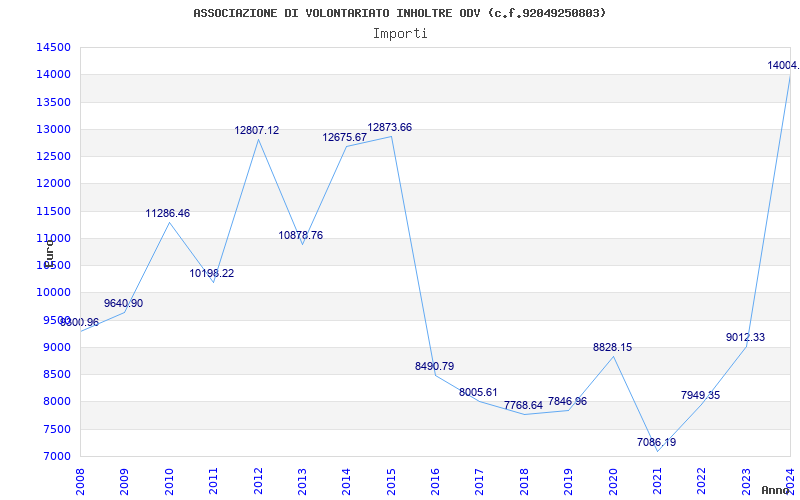Click the 2013 year label on x-axis
The height and width of the screenshot is (500, 800).
302,481
